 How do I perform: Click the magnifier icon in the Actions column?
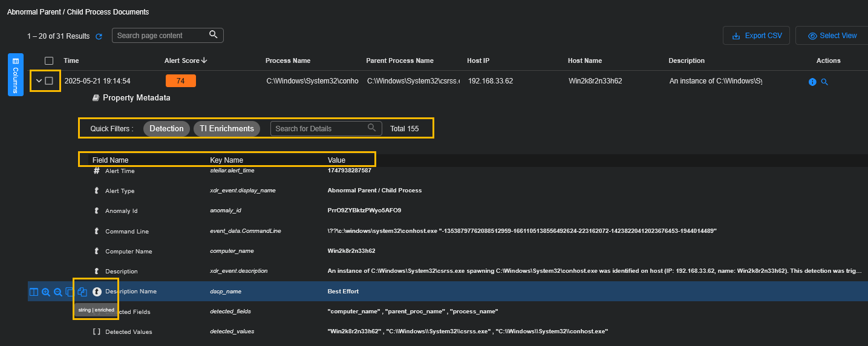click(x=824, y=82)
